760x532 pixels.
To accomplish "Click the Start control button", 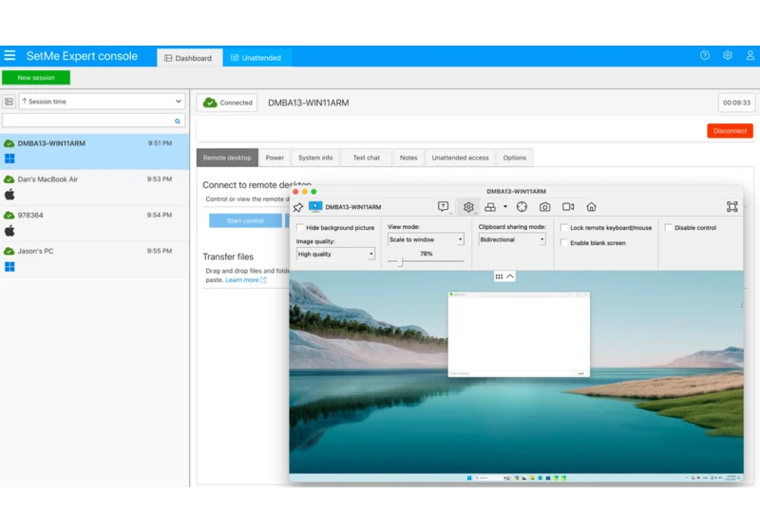I will pos(245,221).
